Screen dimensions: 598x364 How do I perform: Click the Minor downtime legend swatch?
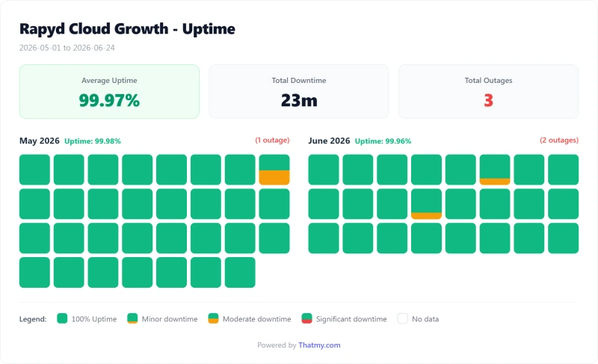point(132,318)
